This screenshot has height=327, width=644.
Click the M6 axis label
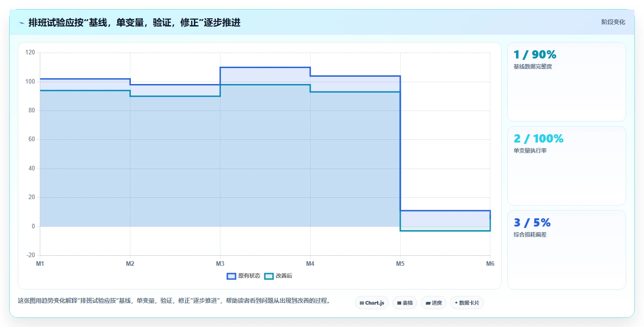(490, 264)
